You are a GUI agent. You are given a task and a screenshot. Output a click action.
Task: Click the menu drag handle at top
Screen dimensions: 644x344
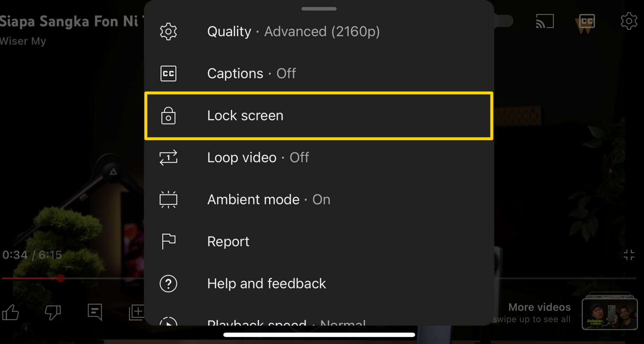point(319,9)
